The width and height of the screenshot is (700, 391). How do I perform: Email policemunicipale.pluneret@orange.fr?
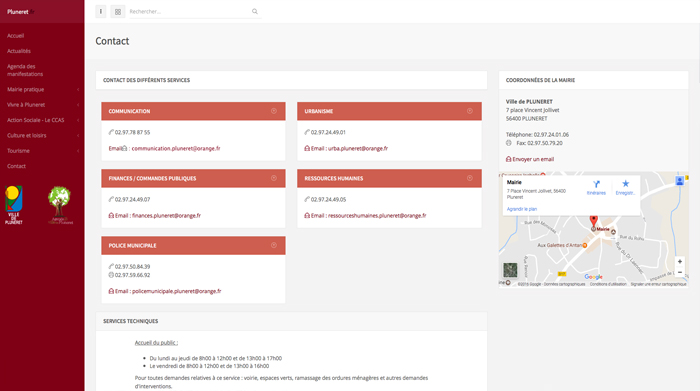(x=177, y=291)
